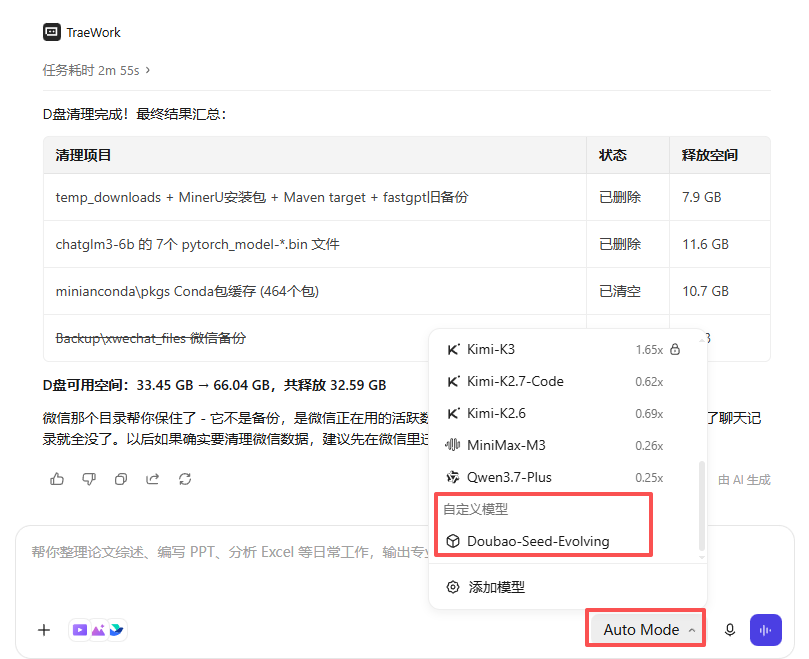Open the plus attachment button
This screenshot has width=809, height=659.
44,630
